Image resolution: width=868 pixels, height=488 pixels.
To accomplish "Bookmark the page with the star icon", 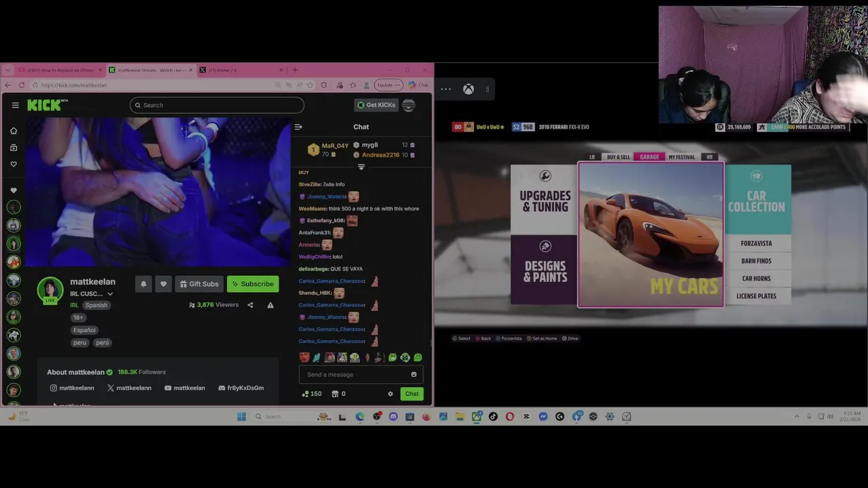I will tap(310, 85).
